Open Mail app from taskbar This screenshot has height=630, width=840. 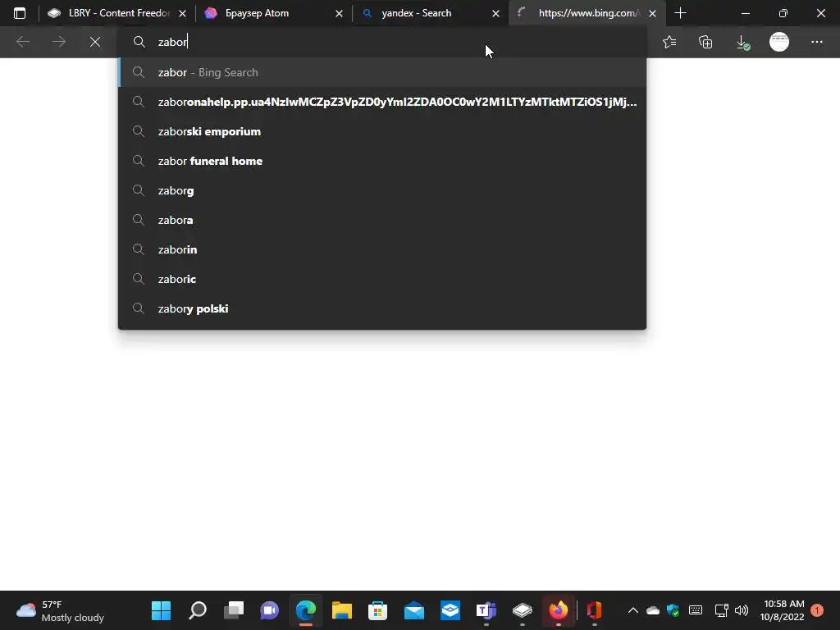[414, 610]
